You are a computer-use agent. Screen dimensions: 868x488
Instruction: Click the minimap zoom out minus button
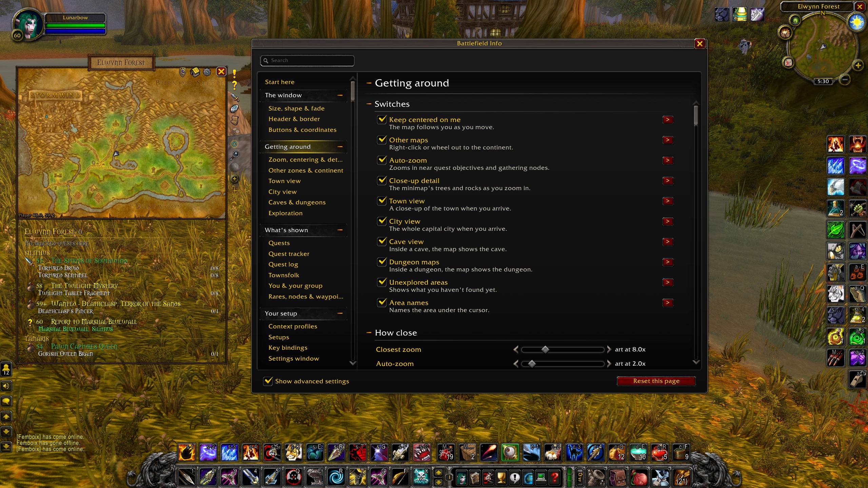click(845, 80)
